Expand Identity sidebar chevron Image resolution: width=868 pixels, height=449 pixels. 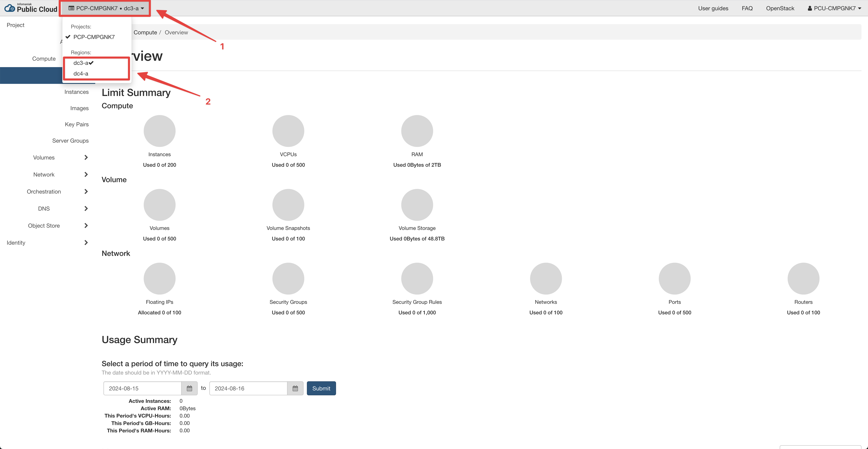pyautogui.click(x=86, y=243)
